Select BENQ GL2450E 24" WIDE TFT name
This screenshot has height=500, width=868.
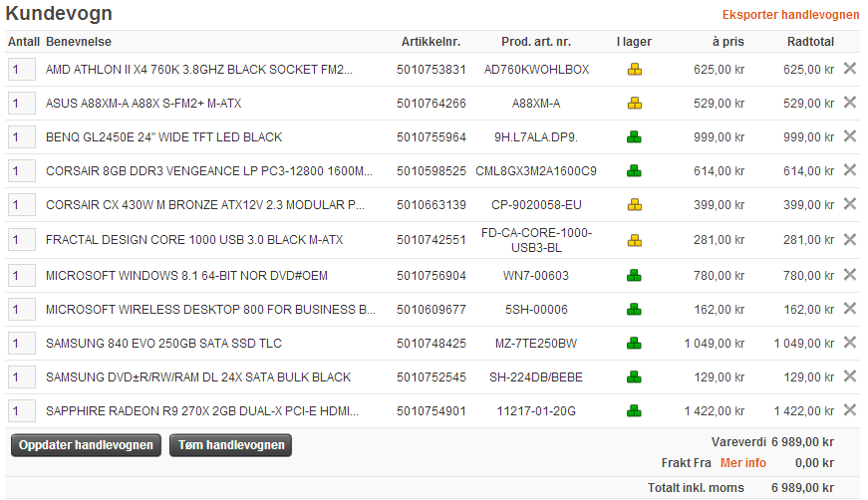pyautogui.click(x=163, y=137)
